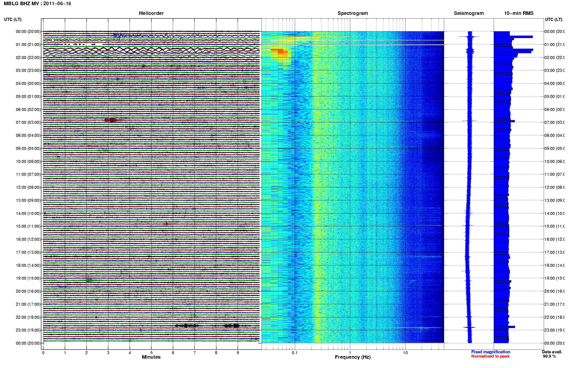Viewport: 588px width, 368px height.
Task: Click the 'Frequency (Hz)' axis title
Action: (353, 357)
